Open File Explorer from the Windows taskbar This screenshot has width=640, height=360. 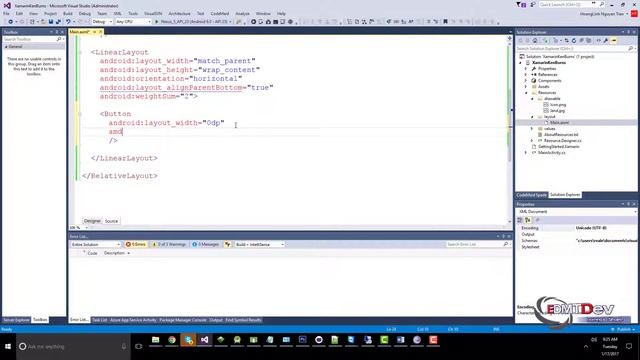click(x=156, y=340)
